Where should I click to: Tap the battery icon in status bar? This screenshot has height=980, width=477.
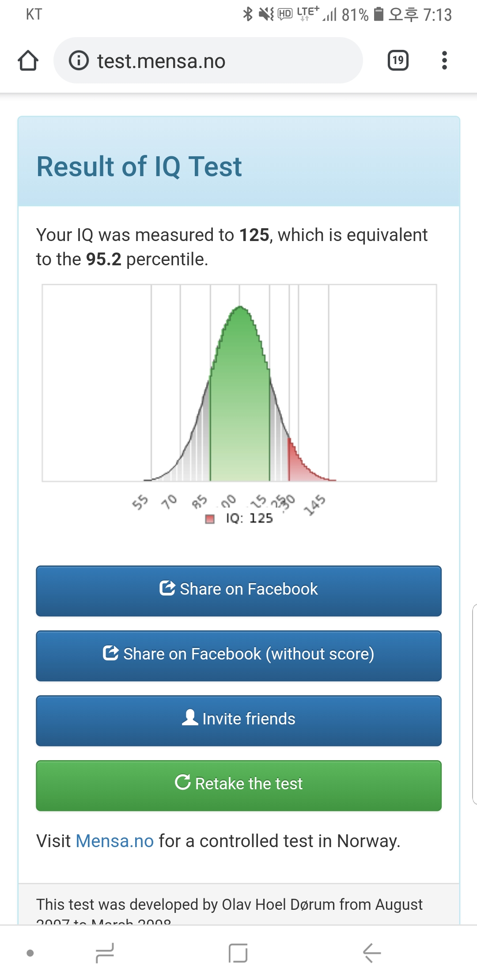click(379, 14)
